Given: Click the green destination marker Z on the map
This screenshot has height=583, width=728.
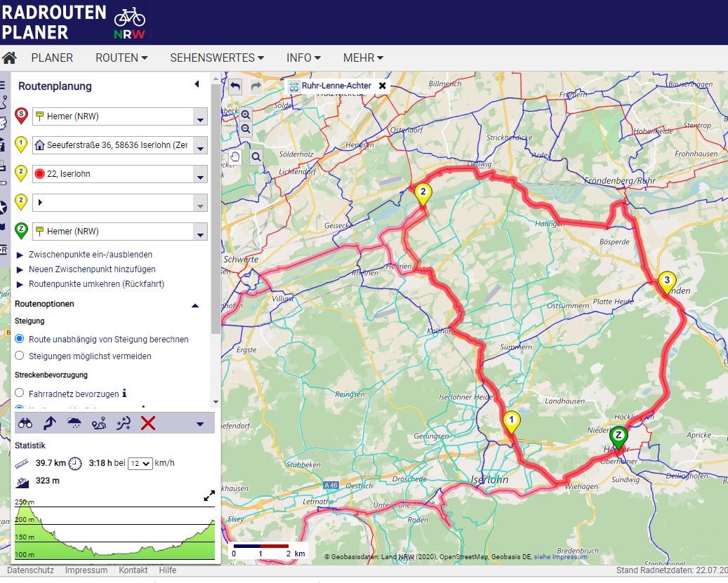Looking at the screenshot, I should 618,438.
